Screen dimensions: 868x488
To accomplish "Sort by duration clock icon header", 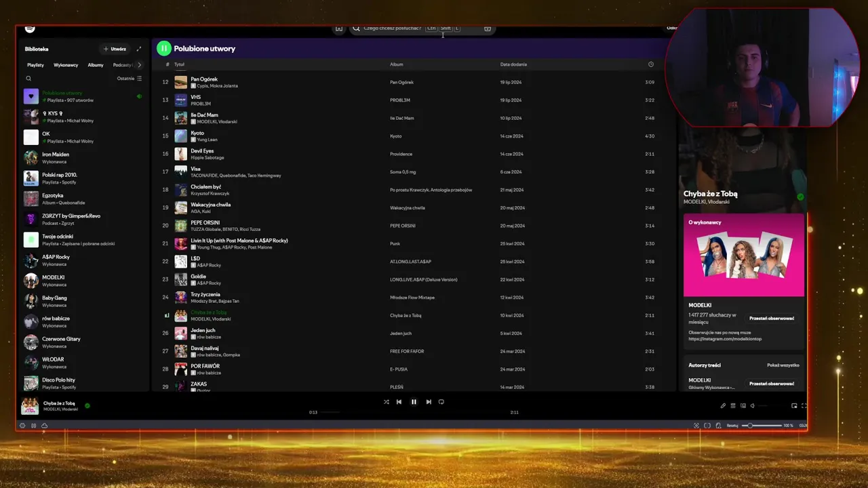I will [x=650, y=64].
